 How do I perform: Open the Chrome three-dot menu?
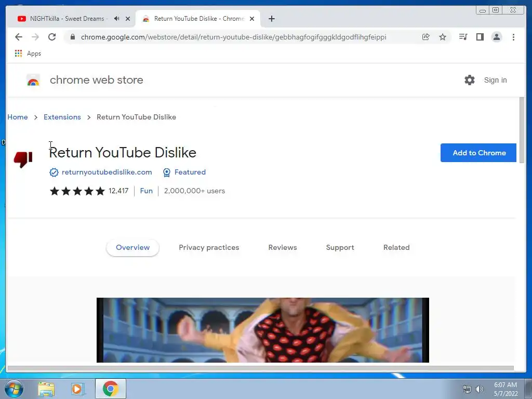(513, 37)
